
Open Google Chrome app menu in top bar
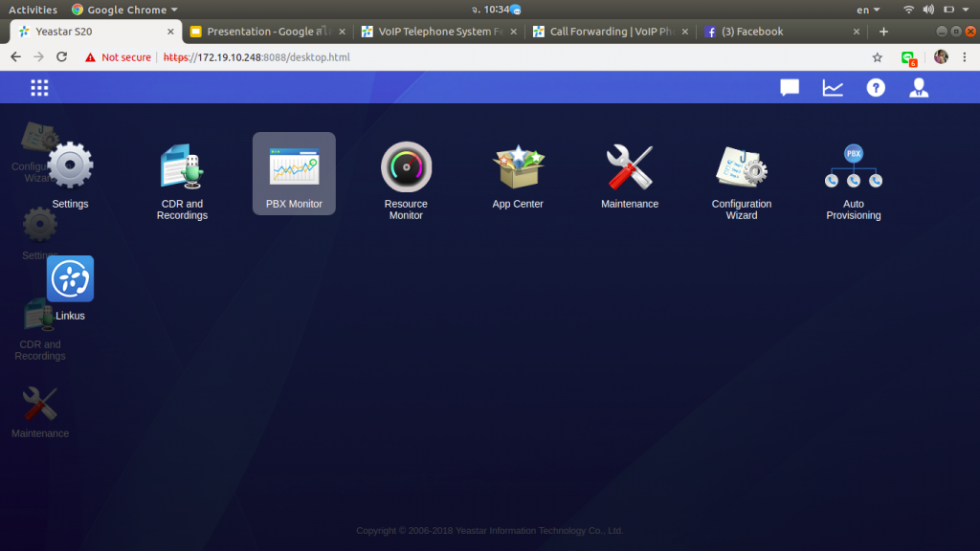(124, 10)
